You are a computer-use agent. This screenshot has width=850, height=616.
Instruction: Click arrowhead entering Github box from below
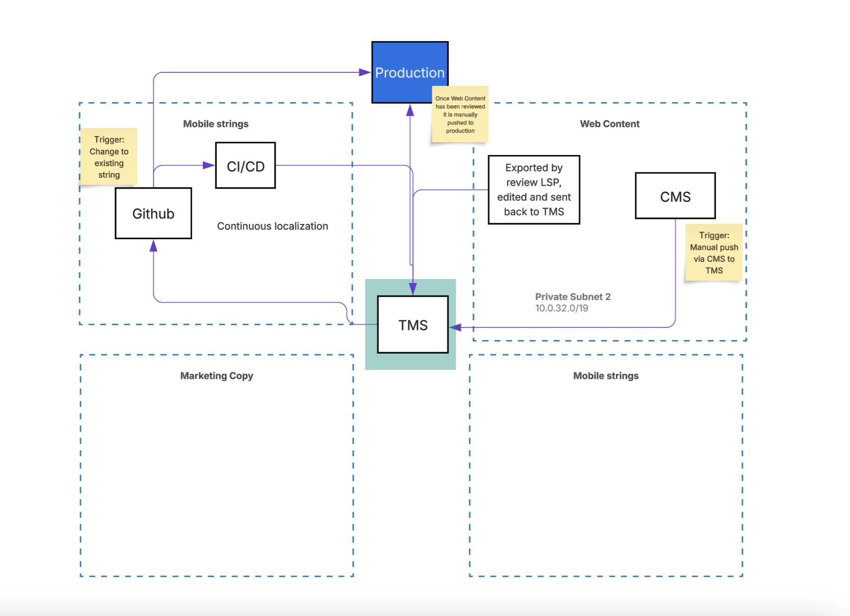pyautogui.click(x=154, y=246)
